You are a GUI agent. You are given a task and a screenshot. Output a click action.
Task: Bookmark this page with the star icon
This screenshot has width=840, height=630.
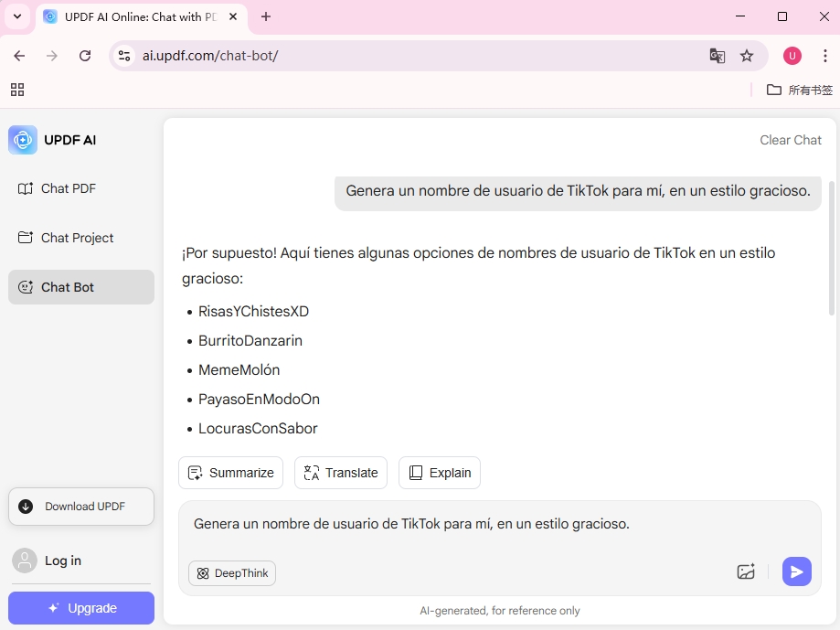746,56
